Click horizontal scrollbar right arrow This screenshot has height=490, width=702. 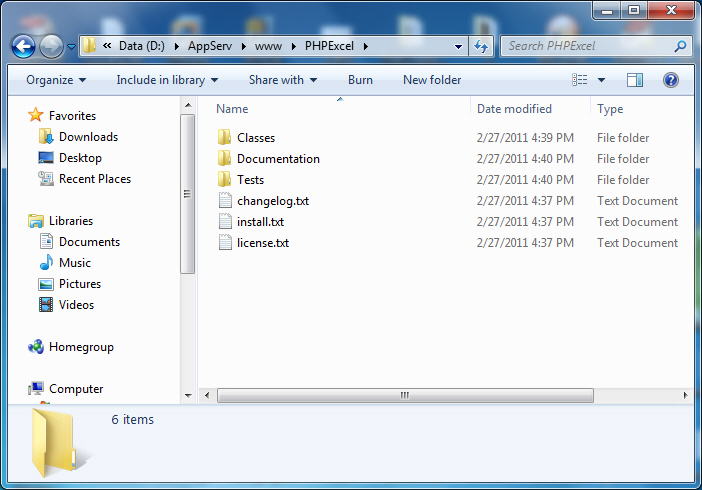click(685, 395)
